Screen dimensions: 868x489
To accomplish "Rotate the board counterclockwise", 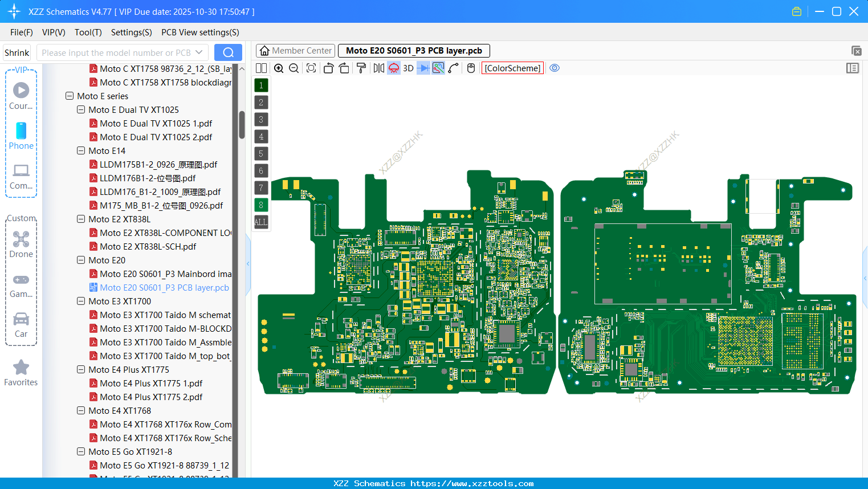I will point(328,68).
